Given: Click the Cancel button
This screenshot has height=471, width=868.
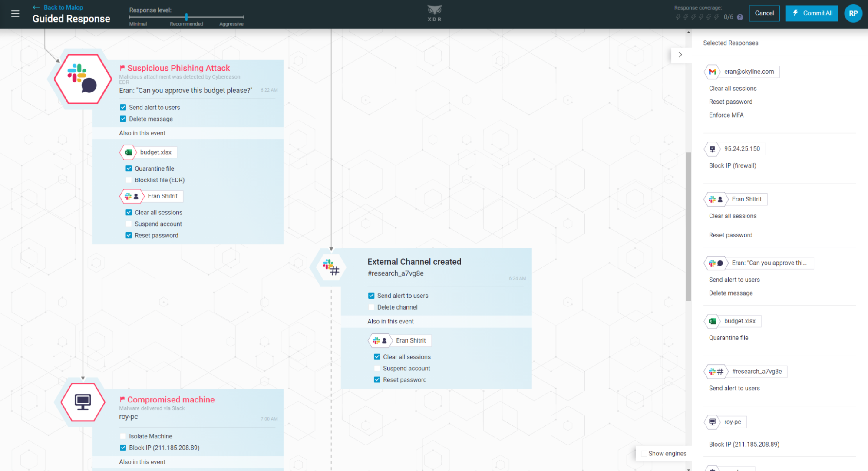Looking at the screenshot, I should pyautogui.click(x=764, y=13).
